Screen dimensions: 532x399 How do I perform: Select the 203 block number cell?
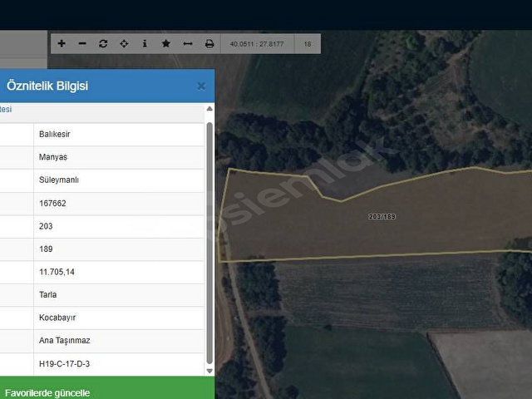[x=119, y=226]
